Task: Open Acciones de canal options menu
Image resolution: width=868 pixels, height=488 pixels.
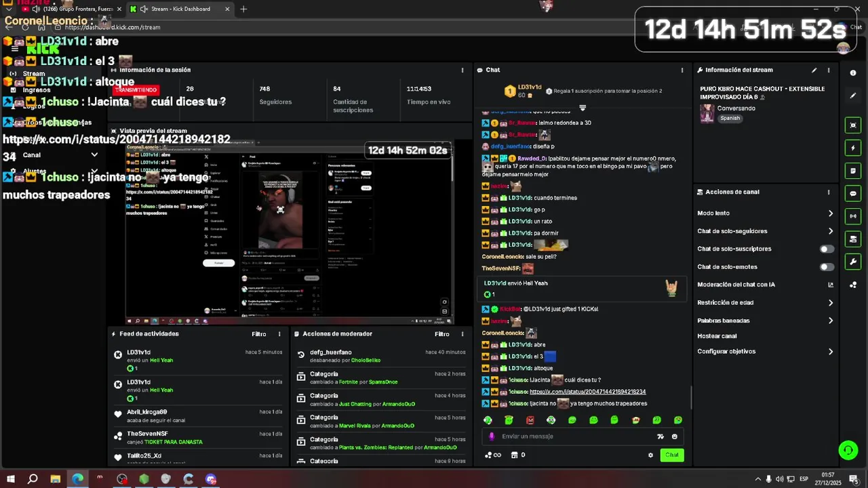Action: click(828, 192)
